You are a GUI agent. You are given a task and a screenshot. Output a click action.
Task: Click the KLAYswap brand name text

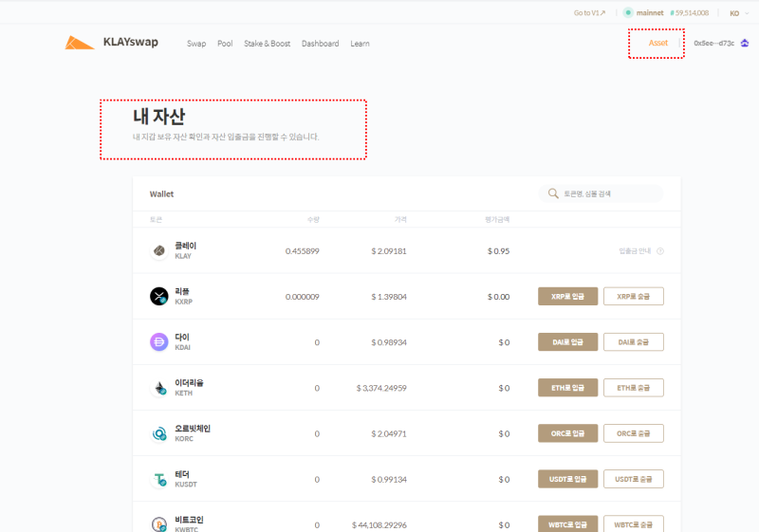(x=131, y=42)
